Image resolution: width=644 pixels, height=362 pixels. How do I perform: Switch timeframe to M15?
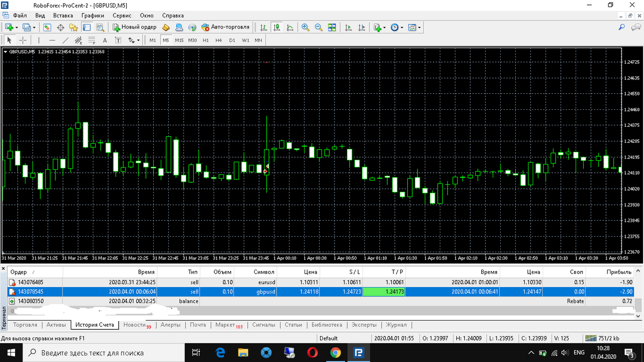click(x=179, y=40)
